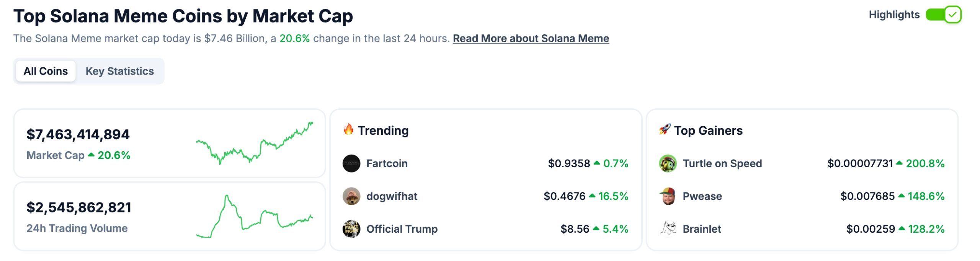
Task: Click the Pwease coin icon
Action: coord(668,196)
